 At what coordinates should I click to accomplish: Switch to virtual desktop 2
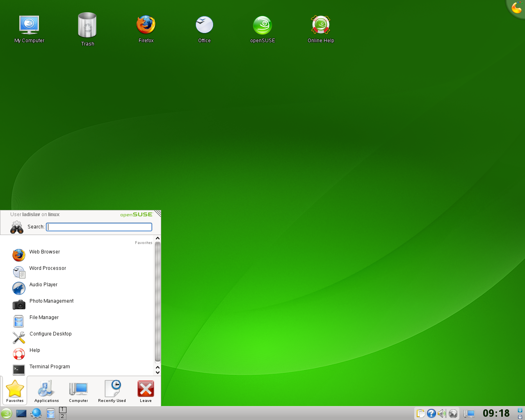click(x=63, y=416)
